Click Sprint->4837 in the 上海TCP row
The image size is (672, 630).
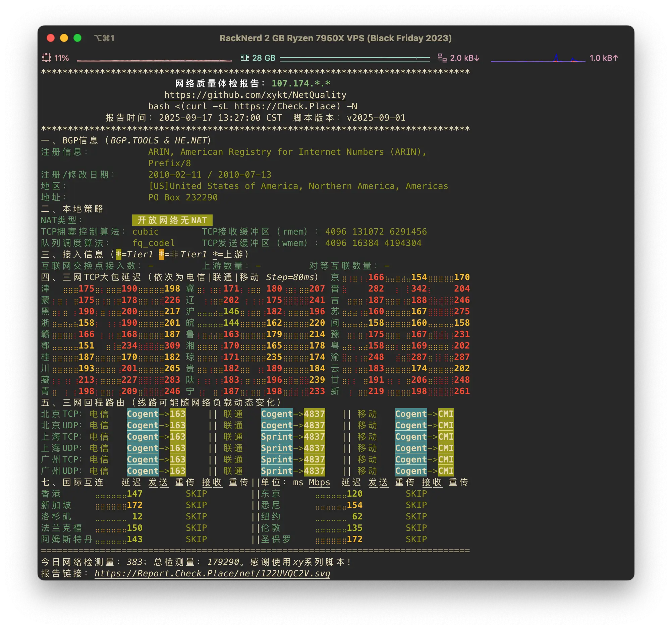click(293, 436)
